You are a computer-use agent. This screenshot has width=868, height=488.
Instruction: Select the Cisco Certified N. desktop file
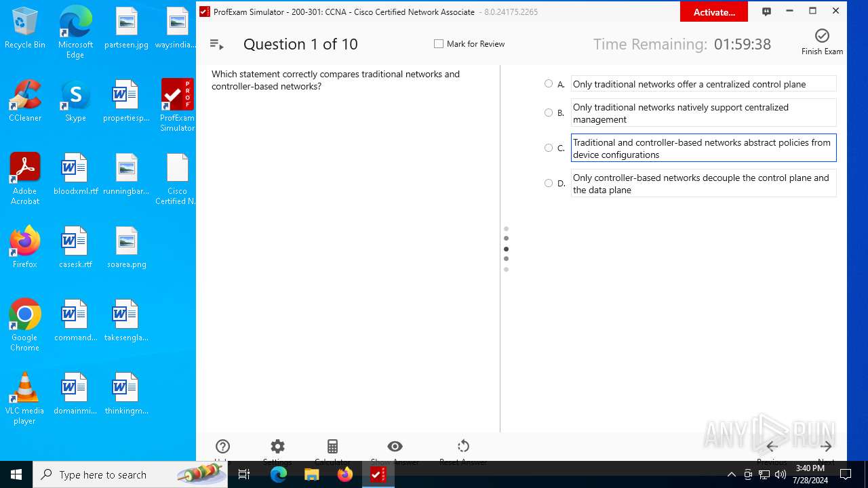[176, 179]
